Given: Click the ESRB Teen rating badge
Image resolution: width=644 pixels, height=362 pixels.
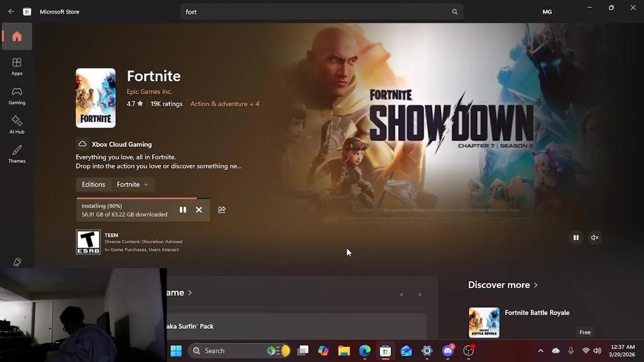Looking at the screenshot, I should point(88,242).
